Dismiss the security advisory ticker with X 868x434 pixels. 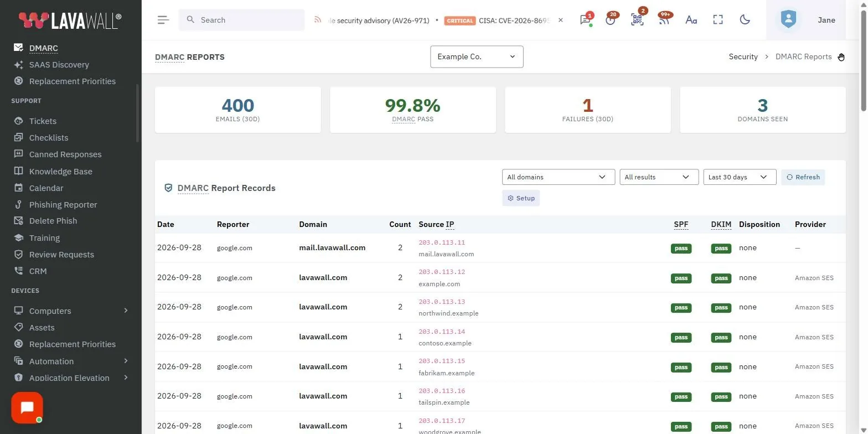[x=561, y=20]
